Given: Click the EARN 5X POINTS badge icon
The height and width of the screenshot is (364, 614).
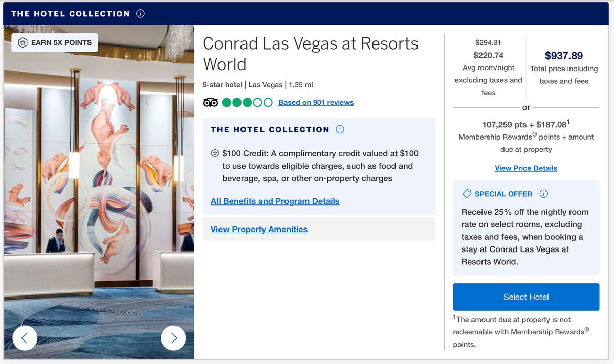Looking at the screenshot, I should [23, 43].
